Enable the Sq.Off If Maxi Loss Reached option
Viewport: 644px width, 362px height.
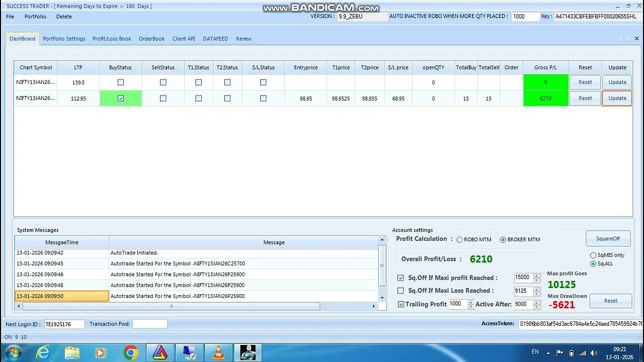click(400, 291)
